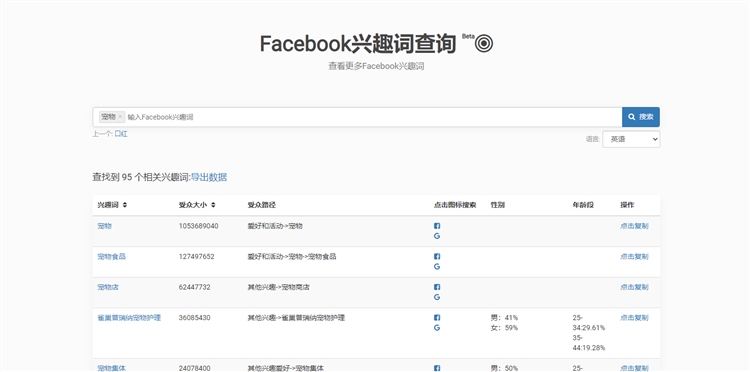750x372 pixels.
Task: Click the target logo icon beside the title
Action: pyautogui.click(x=484, y=44)
